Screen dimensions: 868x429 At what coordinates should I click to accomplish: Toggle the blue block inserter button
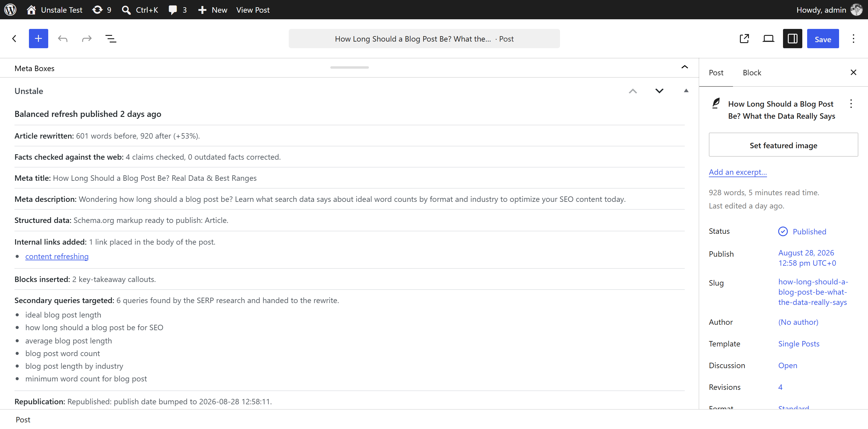[38, 38]
